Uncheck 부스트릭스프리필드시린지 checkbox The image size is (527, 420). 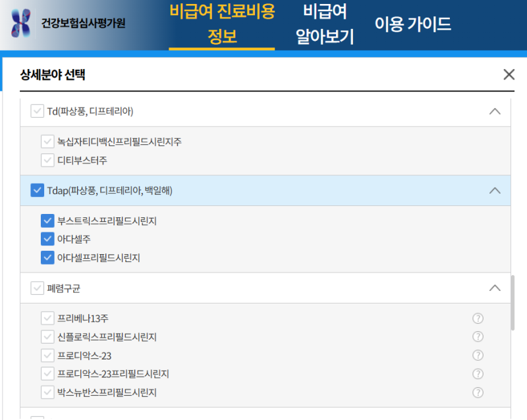[47, 221]
